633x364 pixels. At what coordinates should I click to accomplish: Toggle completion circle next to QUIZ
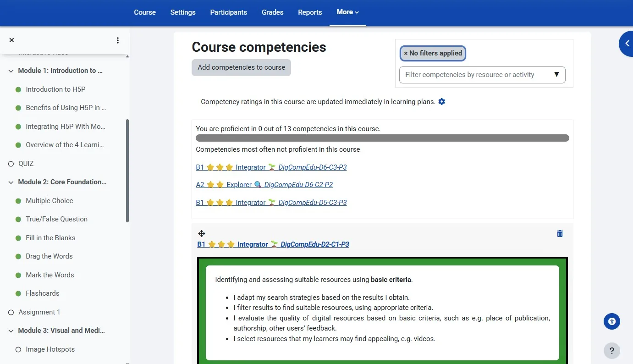coord(10,163)
